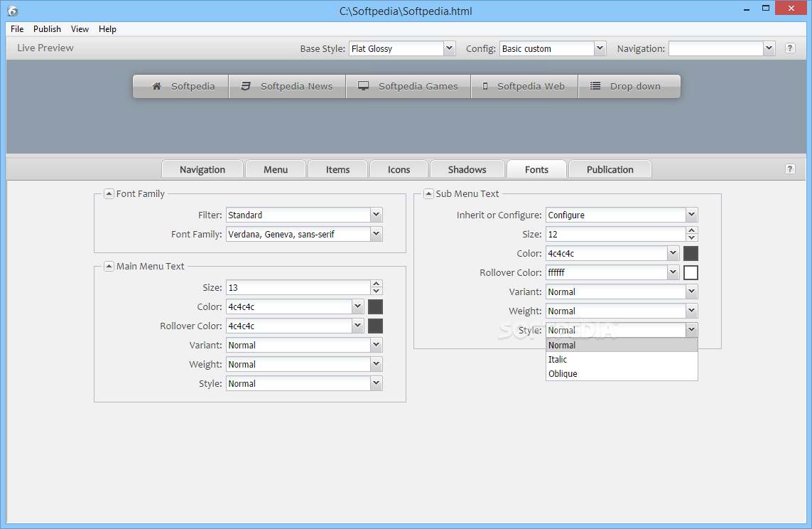The height and width of the screenshot is (529, 812).
Task: Open the View menu
Action: pyautogui.click(x=80, y=29)
